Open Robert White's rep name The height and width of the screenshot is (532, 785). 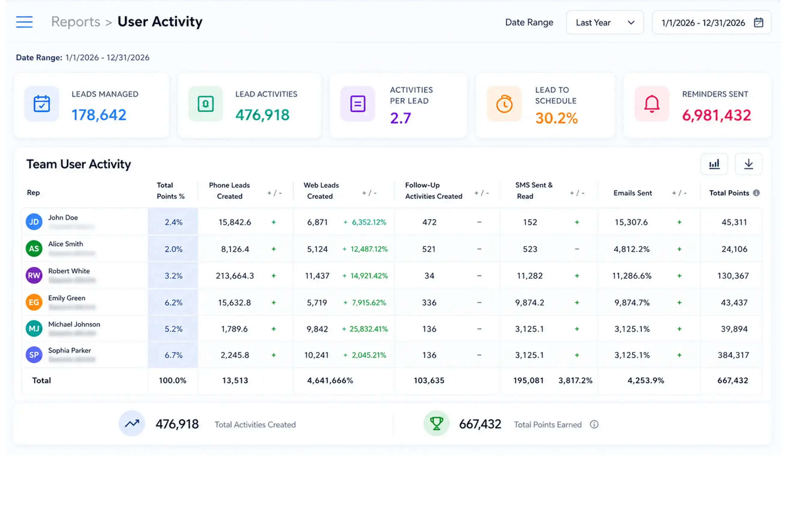tap(69, 271)
